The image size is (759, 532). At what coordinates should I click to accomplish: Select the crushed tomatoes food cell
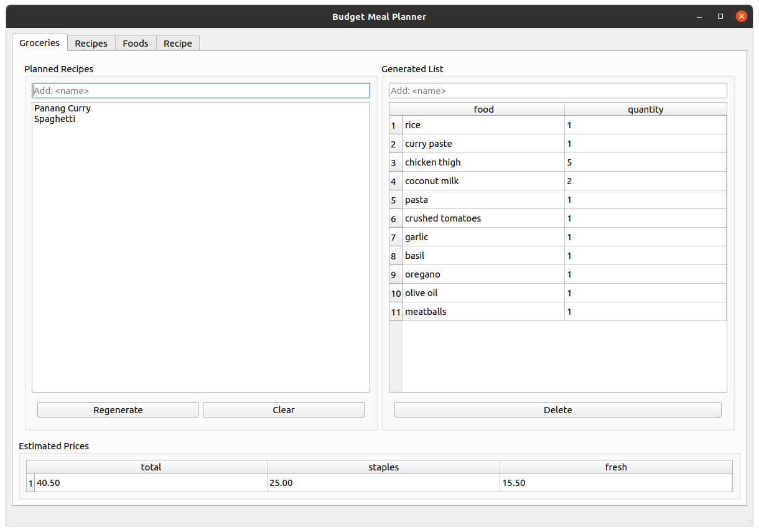[483, 218]
